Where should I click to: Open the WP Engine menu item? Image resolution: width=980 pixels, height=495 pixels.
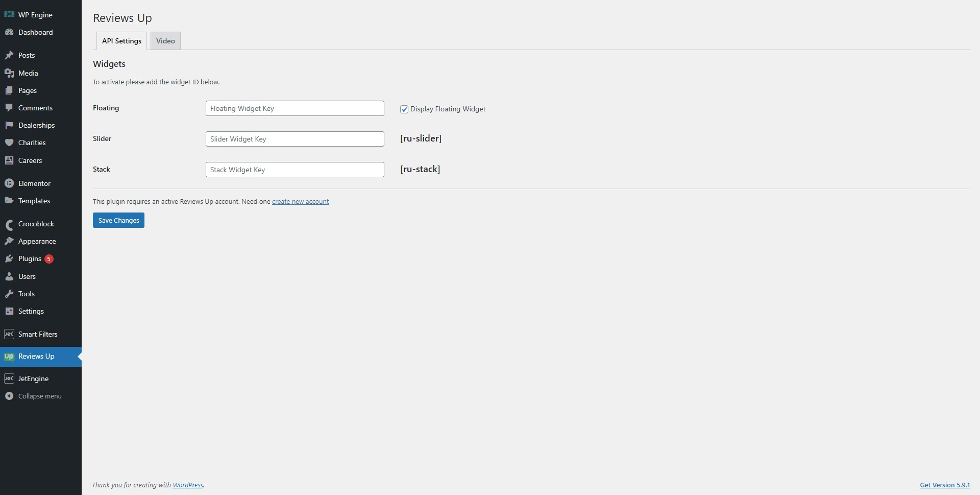point(41,15)
